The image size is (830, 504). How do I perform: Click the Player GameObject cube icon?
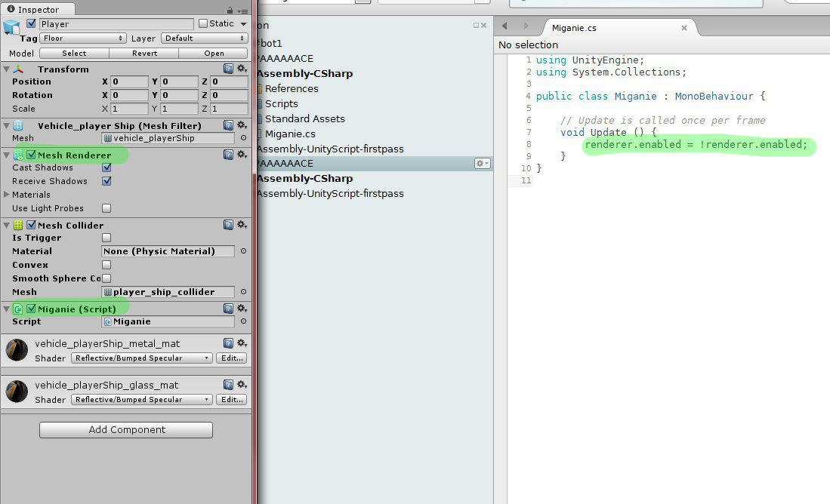(11, 26)
